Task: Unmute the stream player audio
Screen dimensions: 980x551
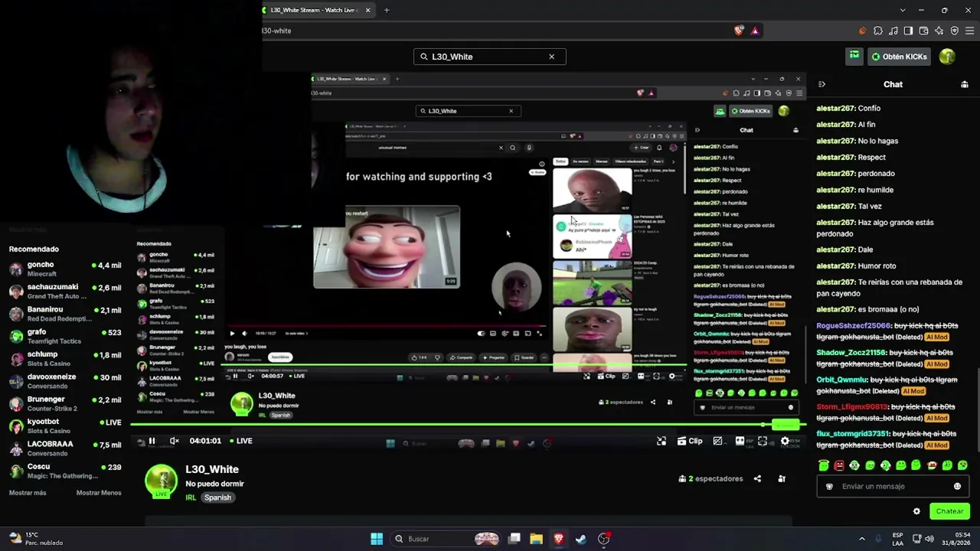Action: pyautogui.click(x=174, y=441)
